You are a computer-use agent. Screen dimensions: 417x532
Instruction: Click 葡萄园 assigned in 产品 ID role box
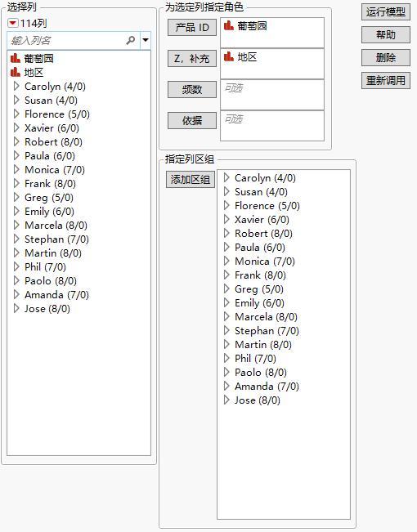[x=245, y=26]
